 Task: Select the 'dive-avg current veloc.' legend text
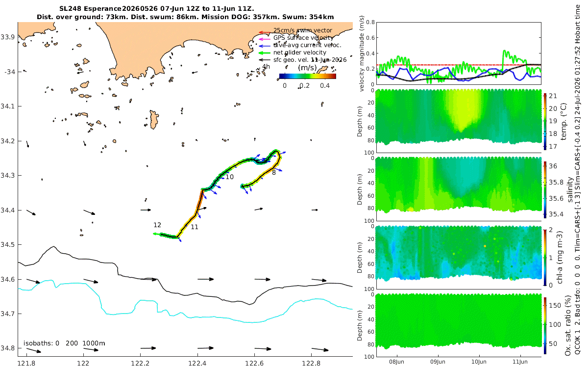tap(307, 45)
